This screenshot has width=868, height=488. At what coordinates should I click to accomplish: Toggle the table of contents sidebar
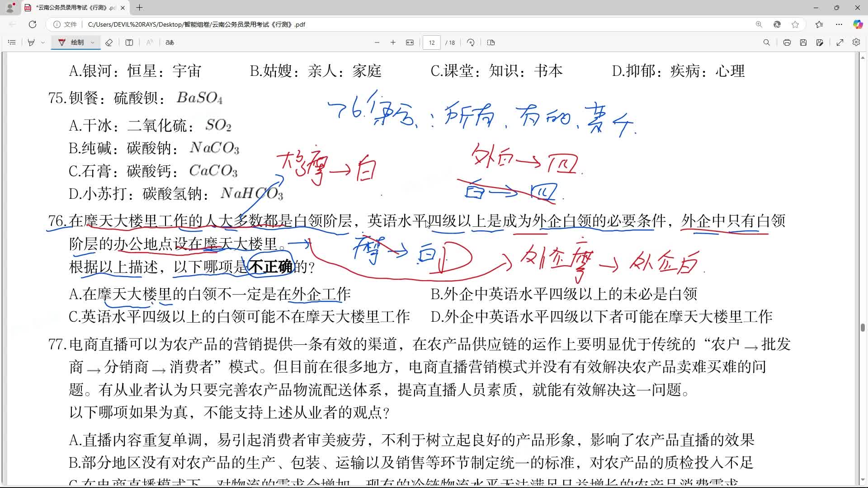(x=12, y=42)
